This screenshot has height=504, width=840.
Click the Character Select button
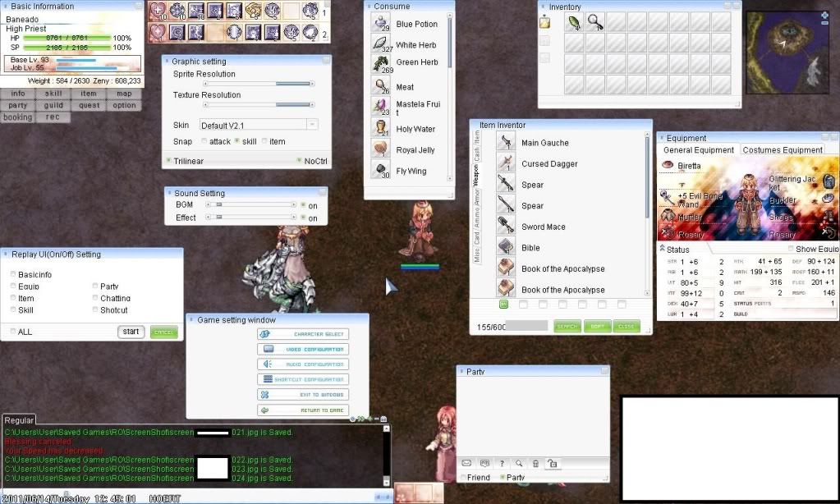(x=303, y=334)
